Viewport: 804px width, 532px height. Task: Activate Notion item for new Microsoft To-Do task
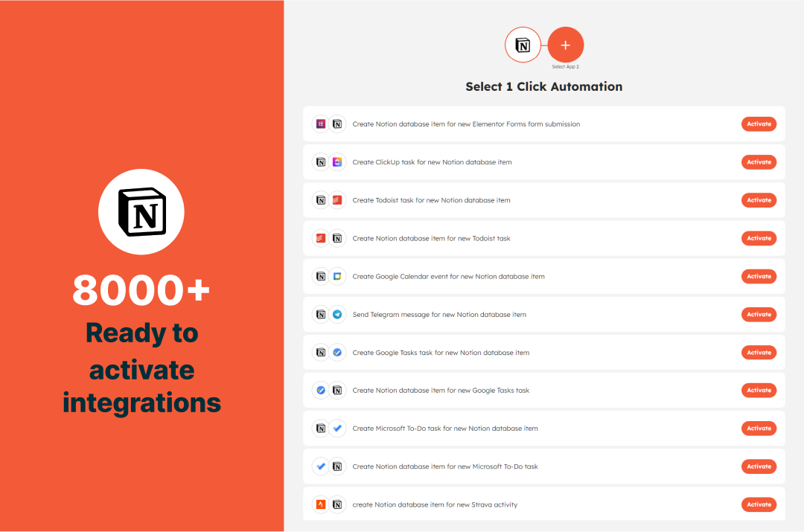pos(759,467)
